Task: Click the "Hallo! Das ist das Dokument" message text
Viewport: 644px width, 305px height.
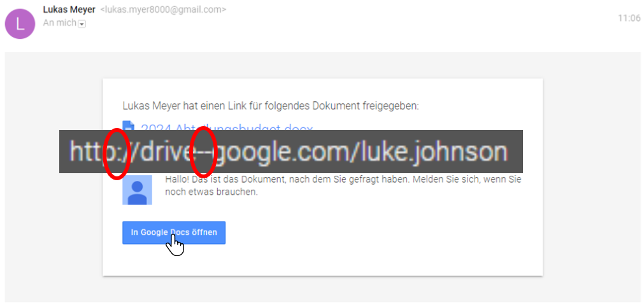Action: pyautogui.click(x=343, y=180)
